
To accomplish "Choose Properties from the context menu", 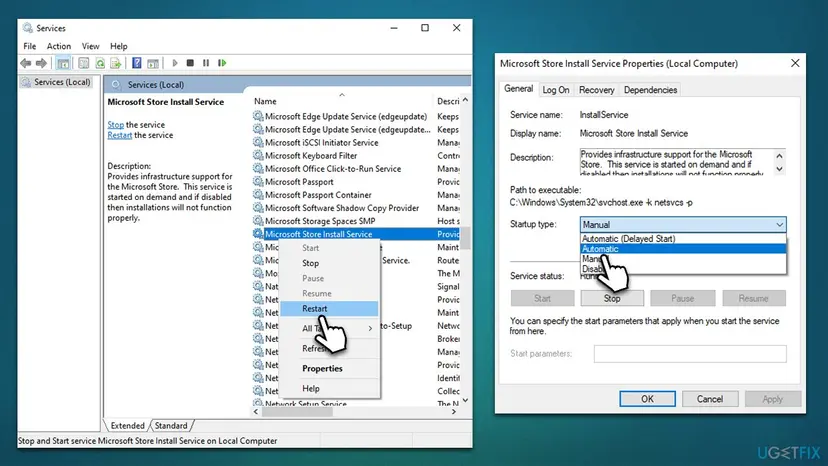I will [x=329, y=368].
